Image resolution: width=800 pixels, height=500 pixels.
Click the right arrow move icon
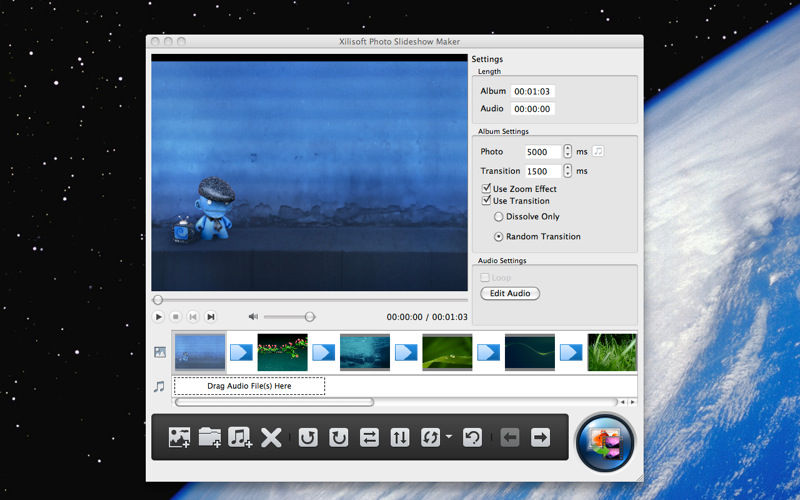click(x=540, y=437)
